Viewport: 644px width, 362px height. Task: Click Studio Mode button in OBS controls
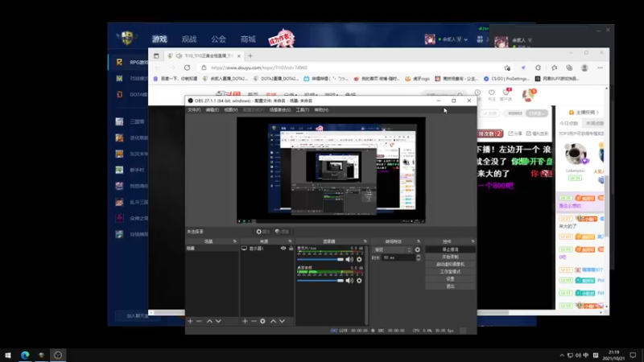pos(450,272)
